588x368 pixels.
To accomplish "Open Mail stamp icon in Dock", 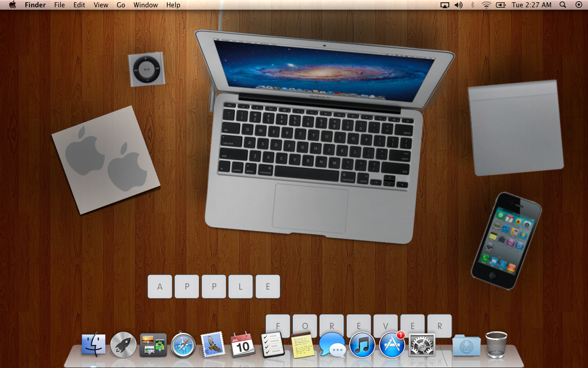I will click(213, 345).
